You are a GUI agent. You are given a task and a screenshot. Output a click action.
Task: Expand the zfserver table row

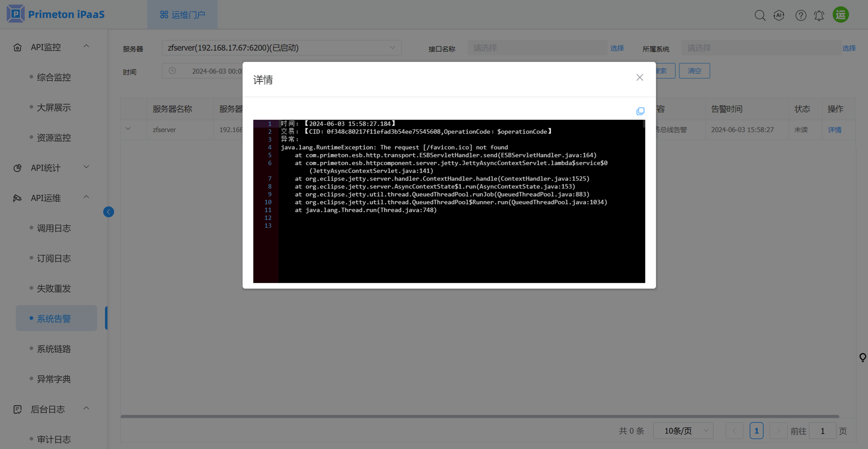pos(128,129)
